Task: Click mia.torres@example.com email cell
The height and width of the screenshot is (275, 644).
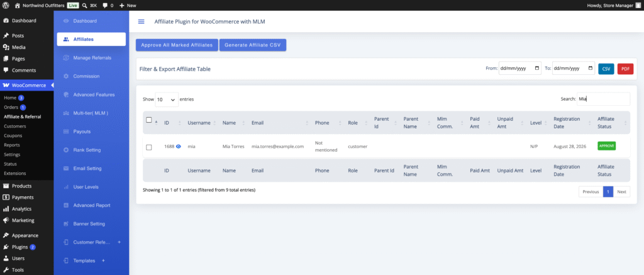Action: pos(277,147)
